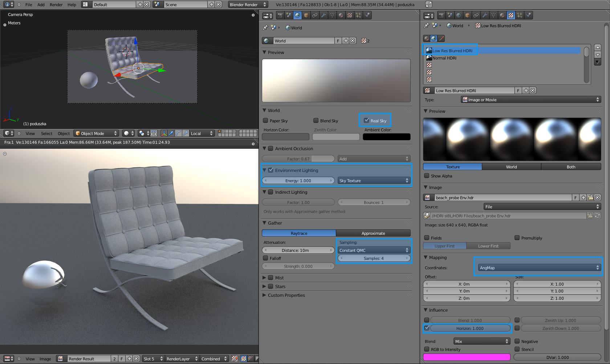Open Physics tab in middle panel
The image size is (610, 364).
pyautogui.click(x=367, y=15)
